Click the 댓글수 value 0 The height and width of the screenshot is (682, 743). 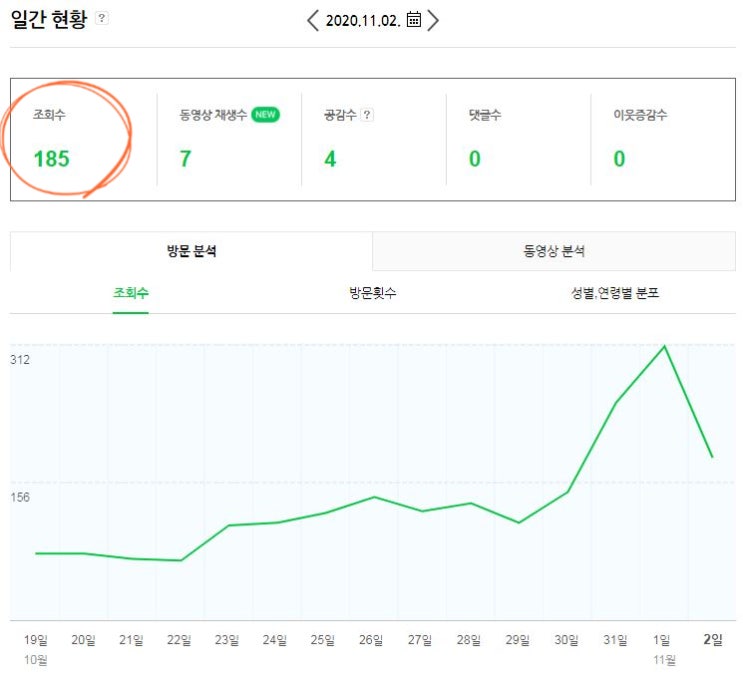pyautogui.click(x=475, y=159)
